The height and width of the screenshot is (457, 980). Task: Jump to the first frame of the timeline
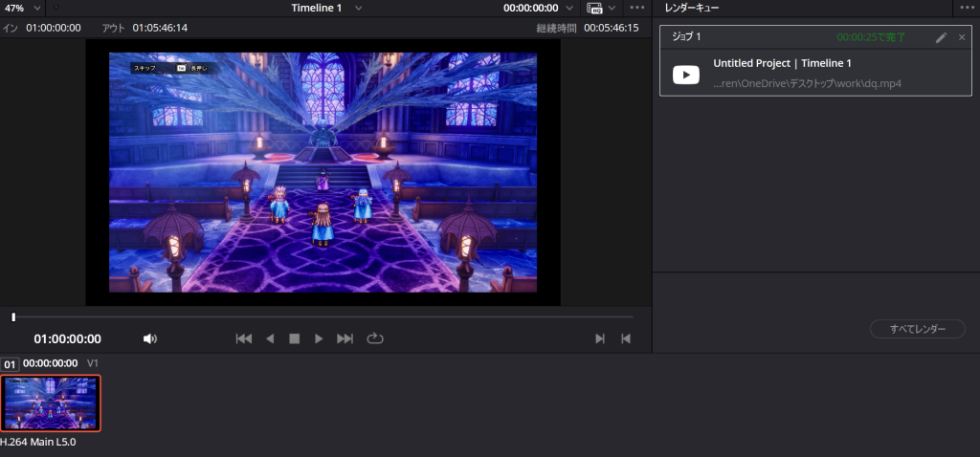pyautogui.click(x=244, y=338)
